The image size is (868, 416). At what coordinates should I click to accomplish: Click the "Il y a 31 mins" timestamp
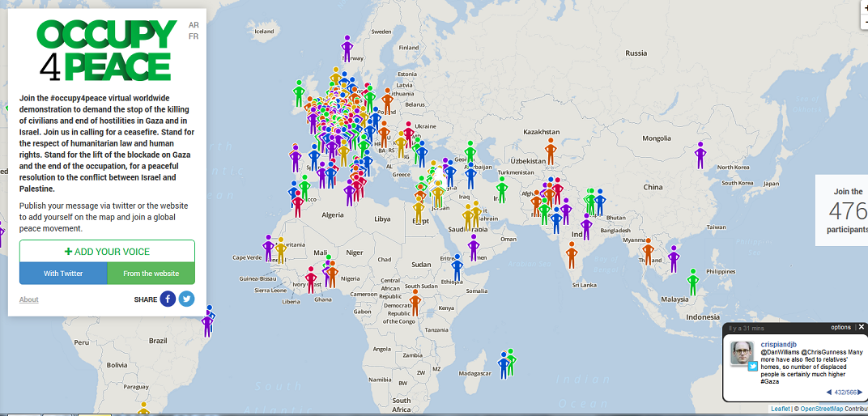745,328
